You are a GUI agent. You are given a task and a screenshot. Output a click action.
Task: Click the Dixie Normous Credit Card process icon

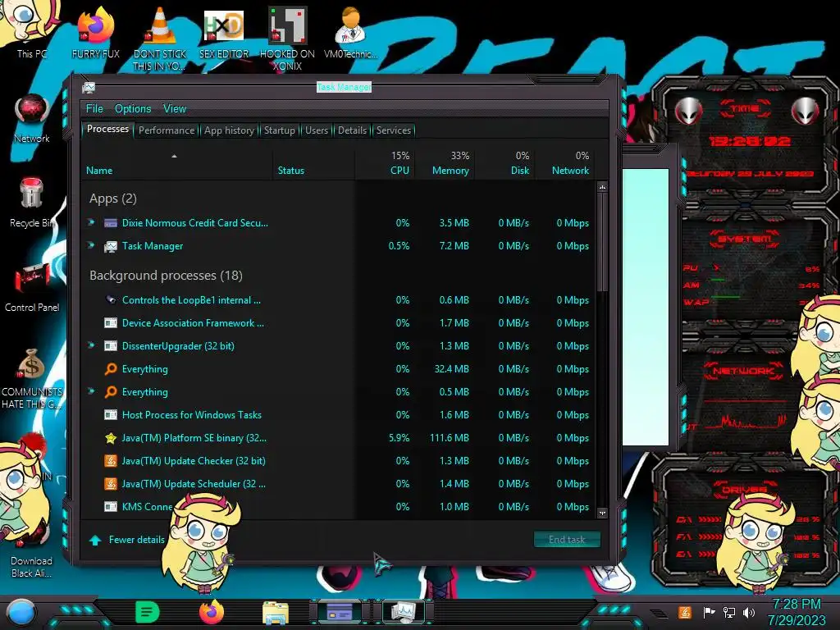pos(111,223)
